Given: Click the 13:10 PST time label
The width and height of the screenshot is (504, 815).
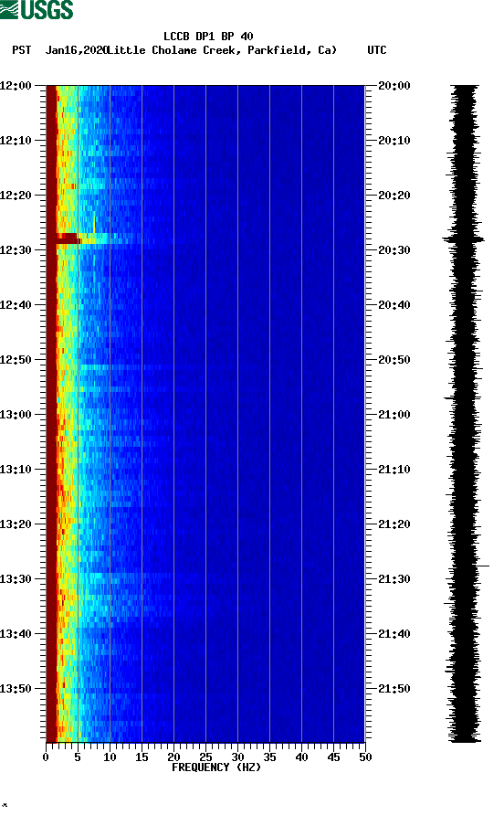Looking at the screenshot, I should 16,470.
